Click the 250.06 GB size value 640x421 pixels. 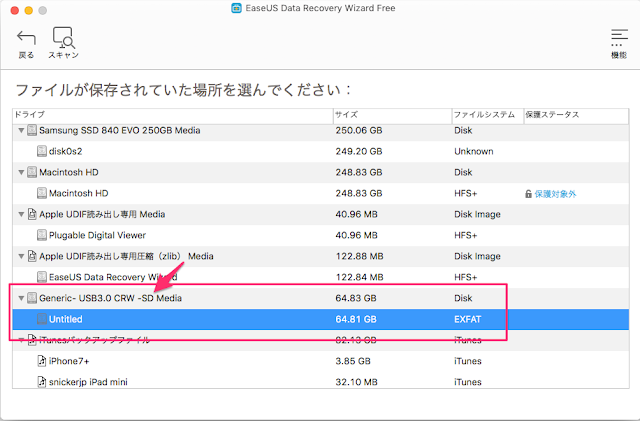click(x=359, y=131)
